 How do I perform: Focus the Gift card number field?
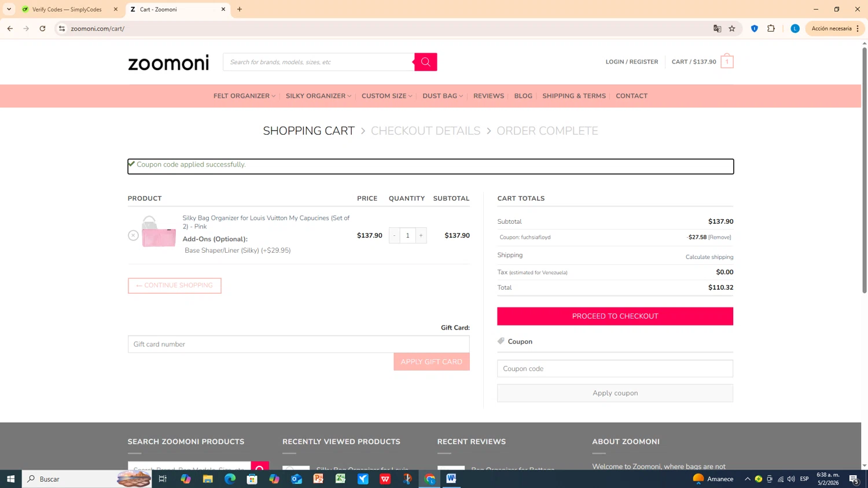(x=299, y=344)
